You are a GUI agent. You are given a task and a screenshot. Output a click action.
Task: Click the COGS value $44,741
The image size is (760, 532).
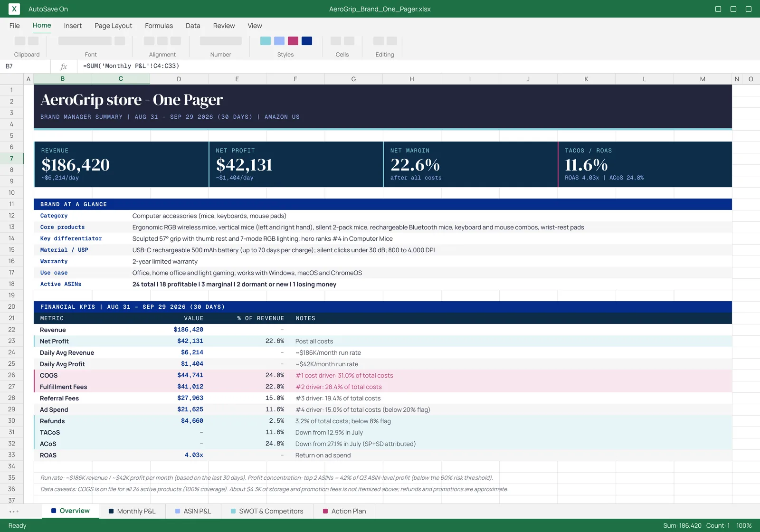point(190,375)
